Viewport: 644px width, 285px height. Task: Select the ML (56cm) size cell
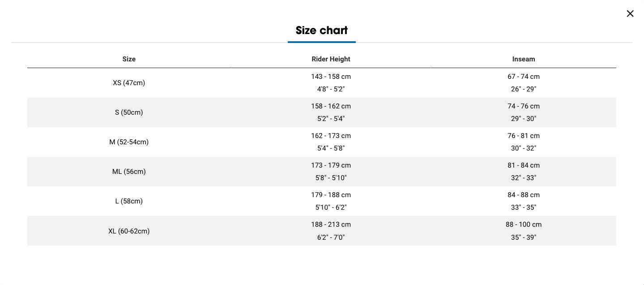click(129, 172)
